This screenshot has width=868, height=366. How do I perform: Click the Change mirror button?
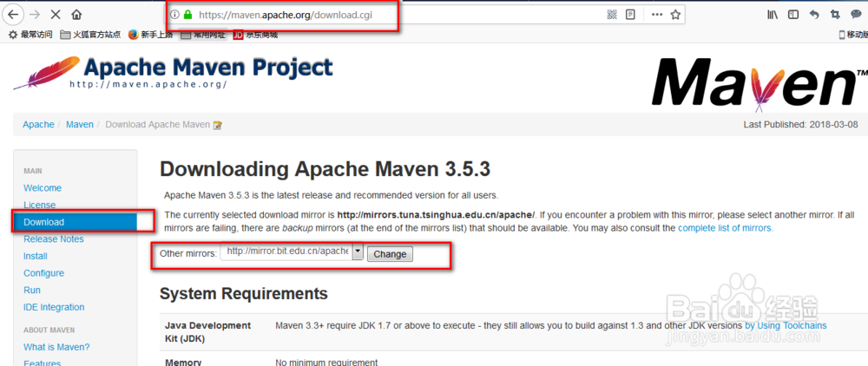(390, 254)
